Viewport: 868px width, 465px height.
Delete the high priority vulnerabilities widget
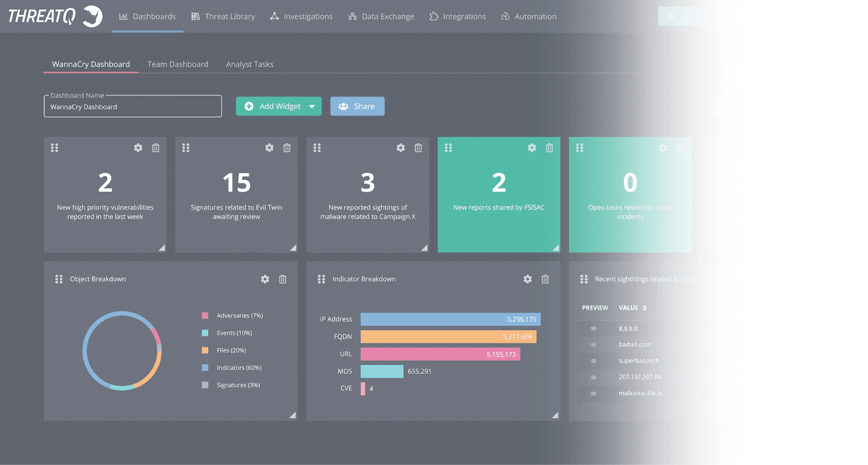[156, 148]
